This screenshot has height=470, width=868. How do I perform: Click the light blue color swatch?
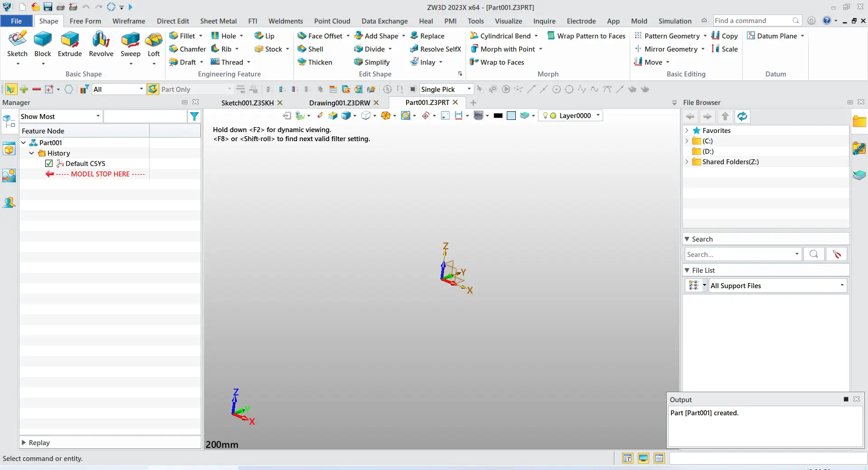511,116
